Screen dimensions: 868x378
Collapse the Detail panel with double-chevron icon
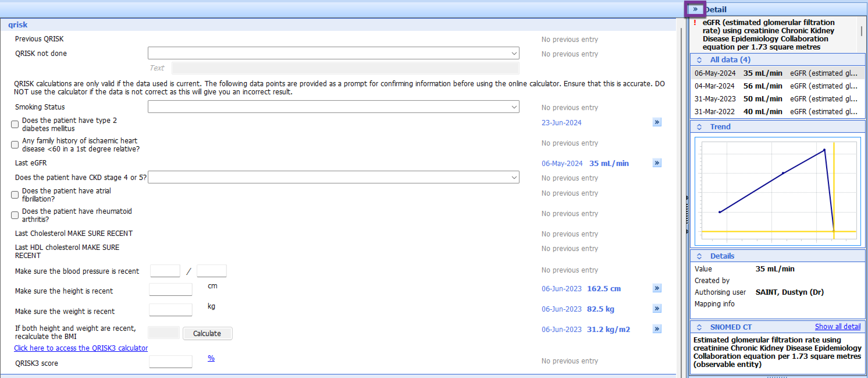[695, 9]
